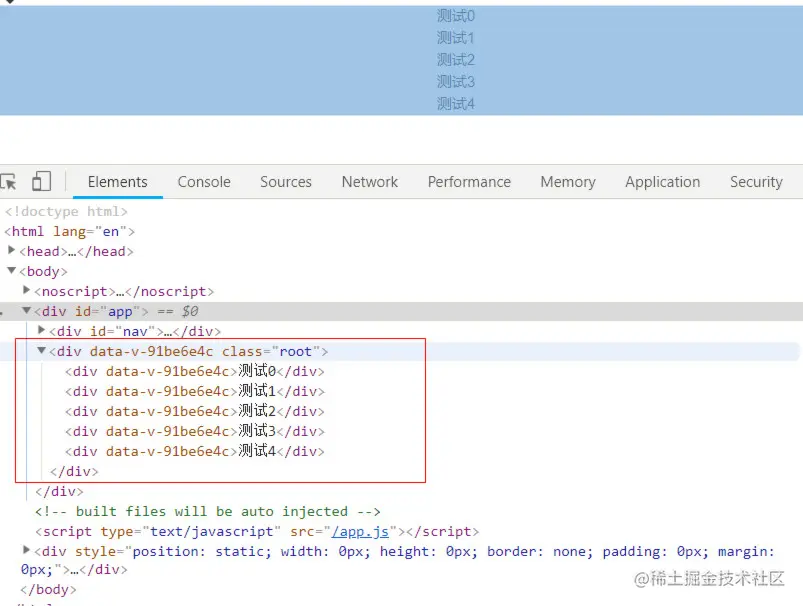The width and height of the screenshot is (803, 606).
Task: Select the DOM node containing 测试2
Action: [195, 411]
